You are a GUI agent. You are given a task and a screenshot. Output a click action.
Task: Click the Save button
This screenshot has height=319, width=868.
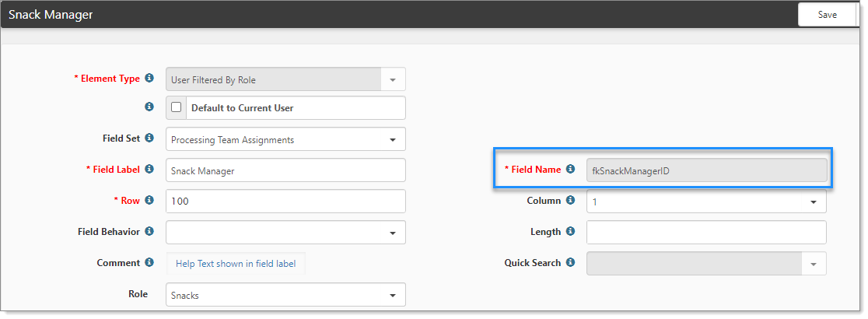click(x=827, y=15)
